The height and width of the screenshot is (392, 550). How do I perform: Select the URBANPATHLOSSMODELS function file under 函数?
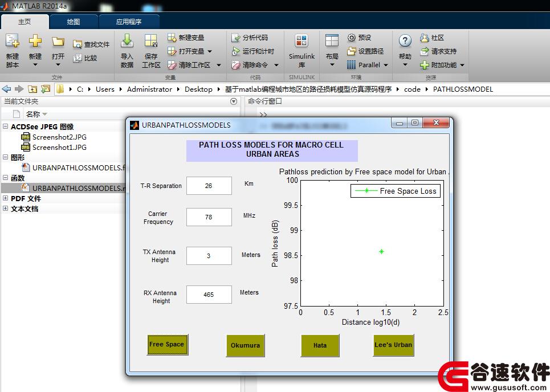pyautogui.click(x=79, y=188)
